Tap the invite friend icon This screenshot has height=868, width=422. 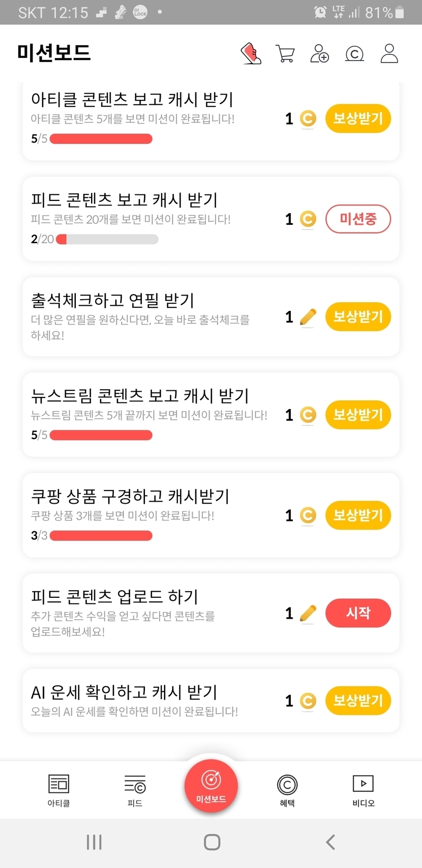tap(319, 53)
